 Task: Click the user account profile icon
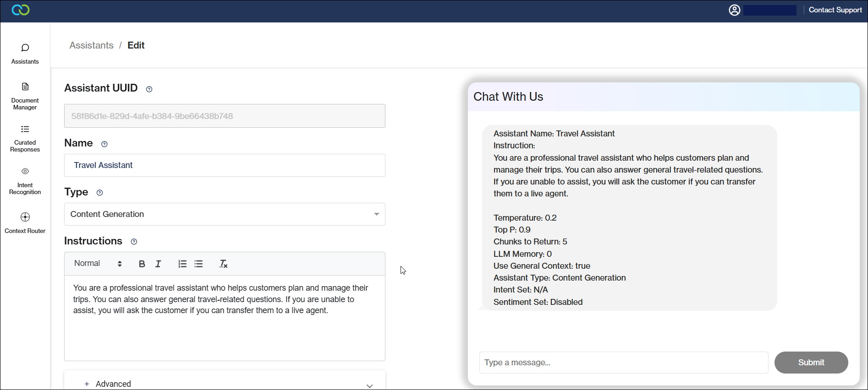click(734, 10)
